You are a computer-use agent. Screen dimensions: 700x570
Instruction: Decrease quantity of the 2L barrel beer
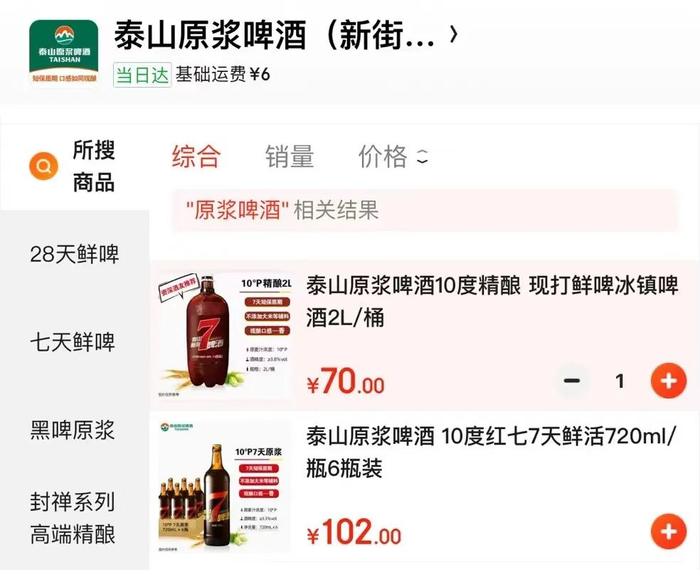point(572,381)
